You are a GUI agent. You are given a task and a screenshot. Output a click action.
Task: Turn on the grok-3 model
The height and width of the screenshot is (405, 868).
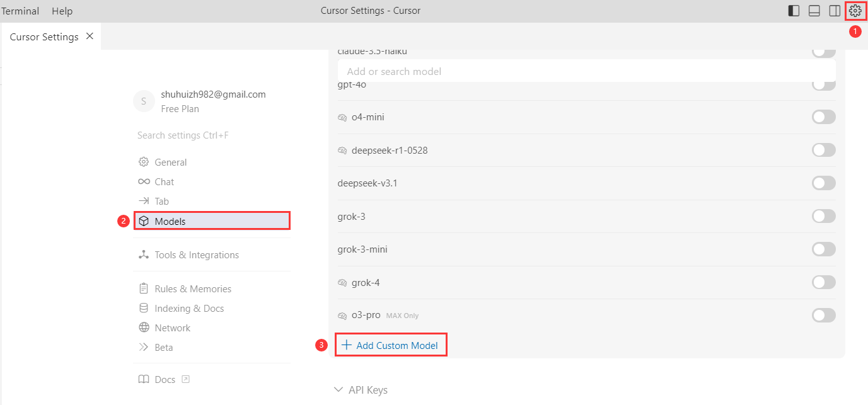point(823,216)
